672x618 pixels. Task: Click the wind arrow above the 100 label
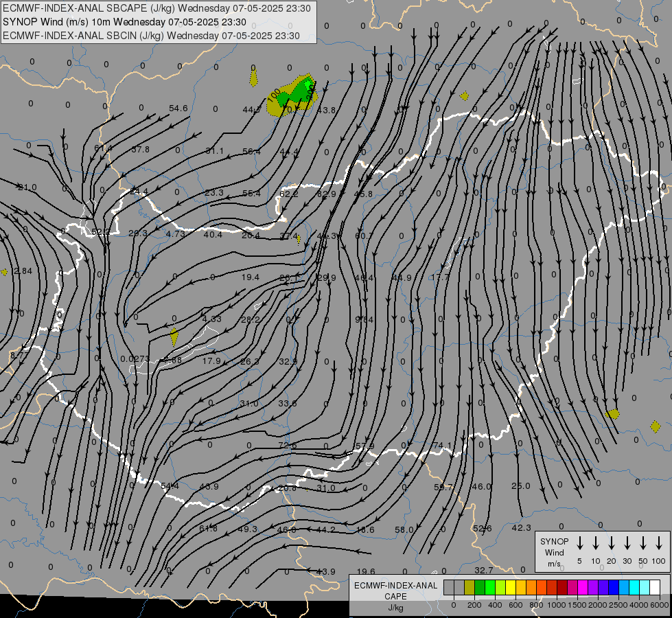pos(659,543)
